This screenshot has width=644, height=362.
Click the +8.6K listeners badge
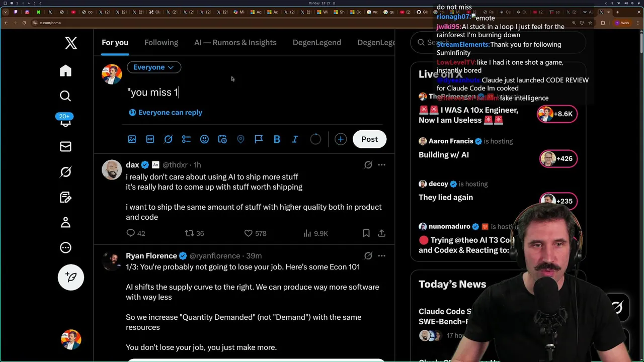556,114
